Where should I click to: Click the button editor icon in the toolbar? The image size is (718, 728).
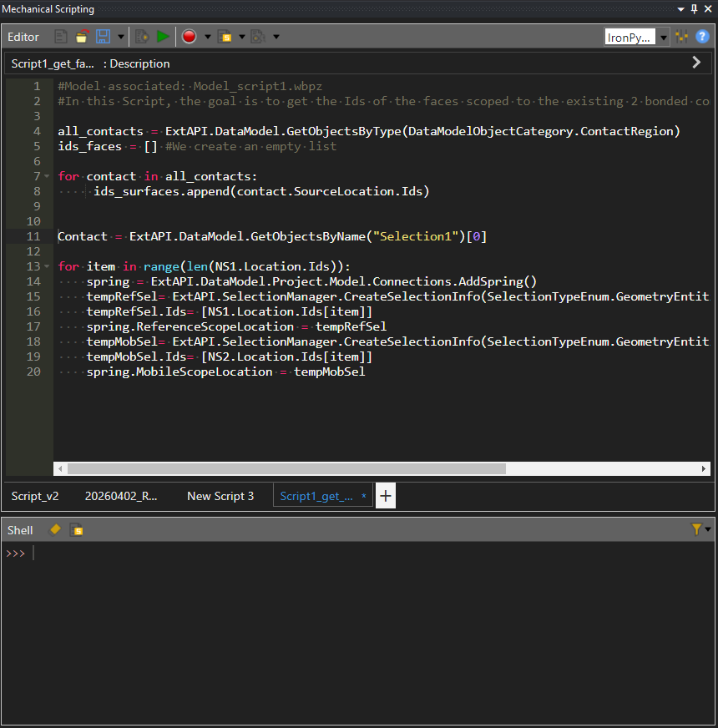[x=258, y=37]
